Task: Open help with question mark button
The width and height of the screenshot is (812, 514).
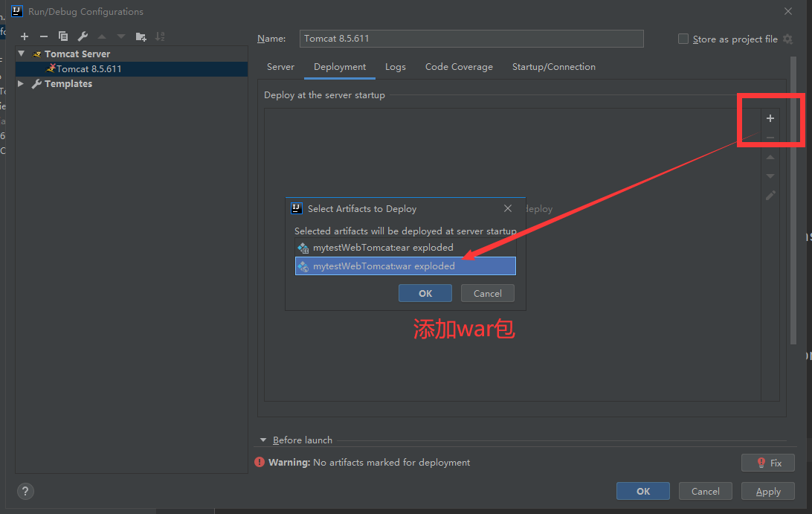Action: [x=25, y=491]
